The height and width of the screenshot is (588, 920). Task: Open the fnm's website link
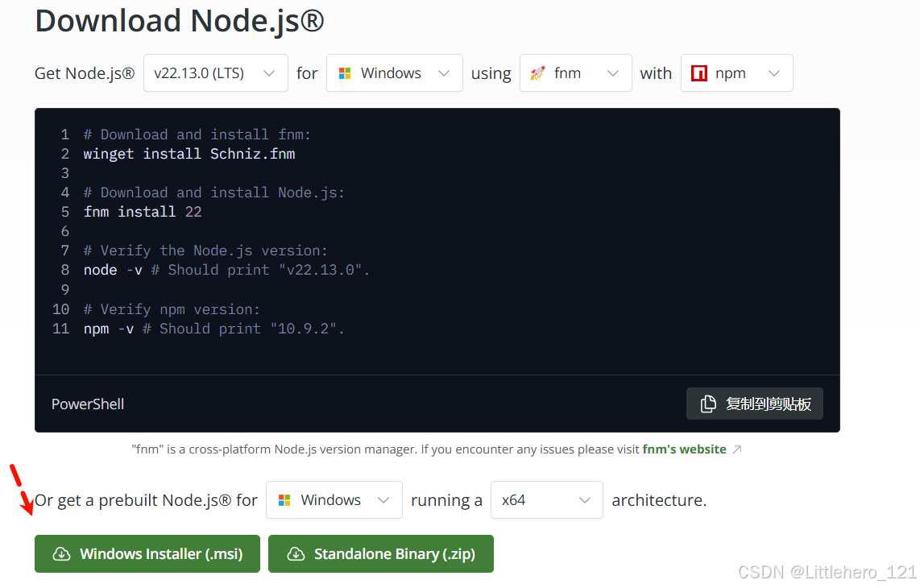(684, 449)
